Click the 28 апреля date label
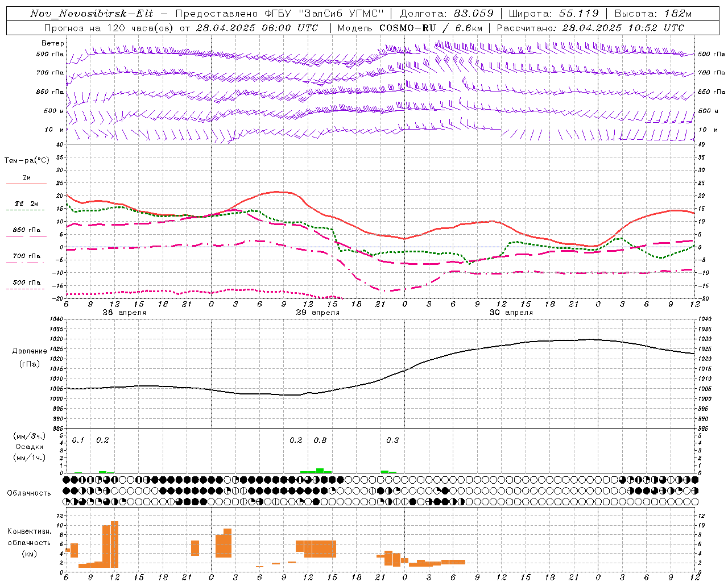Image resolution: width=728 pixels, height=582 pixels. [x=124, y=313]
